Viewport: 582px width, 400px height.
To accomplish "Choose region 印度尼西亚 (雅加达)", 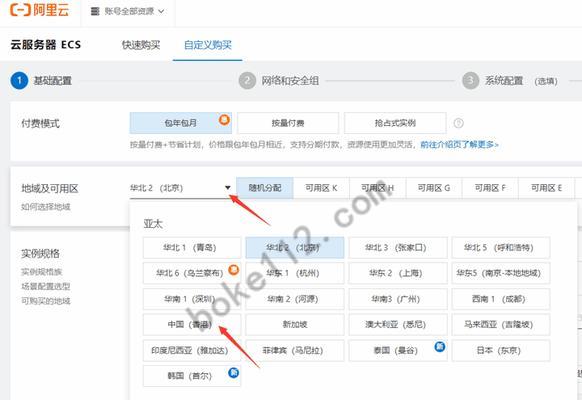I will (192, 350).
